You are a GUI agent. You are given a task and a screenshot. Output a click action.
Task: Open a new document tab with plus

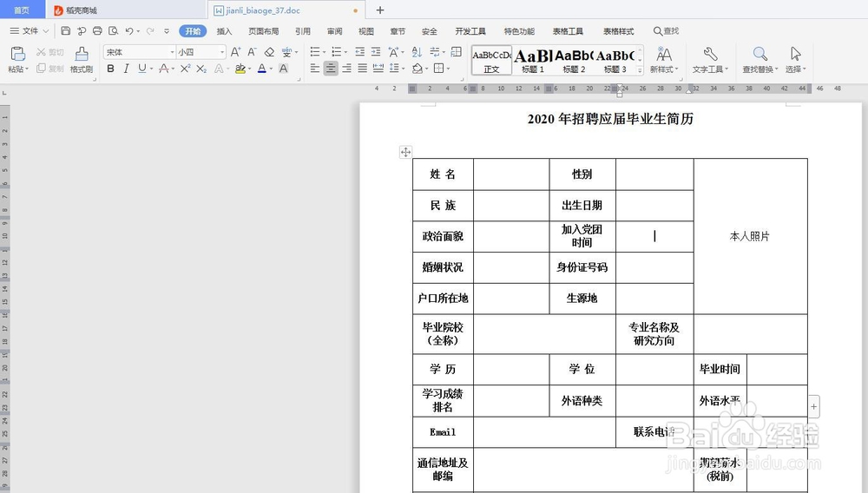click(x=380, y=10)
